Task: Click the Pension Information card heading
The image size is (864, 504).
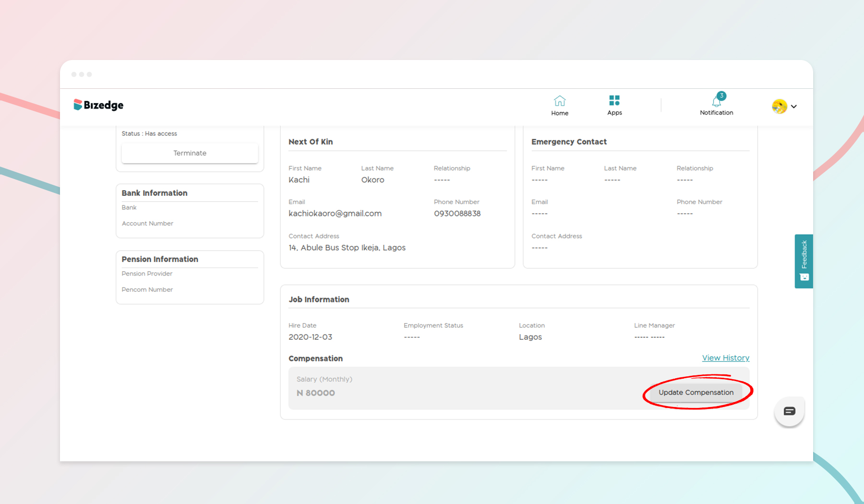Action: (160, 259)
